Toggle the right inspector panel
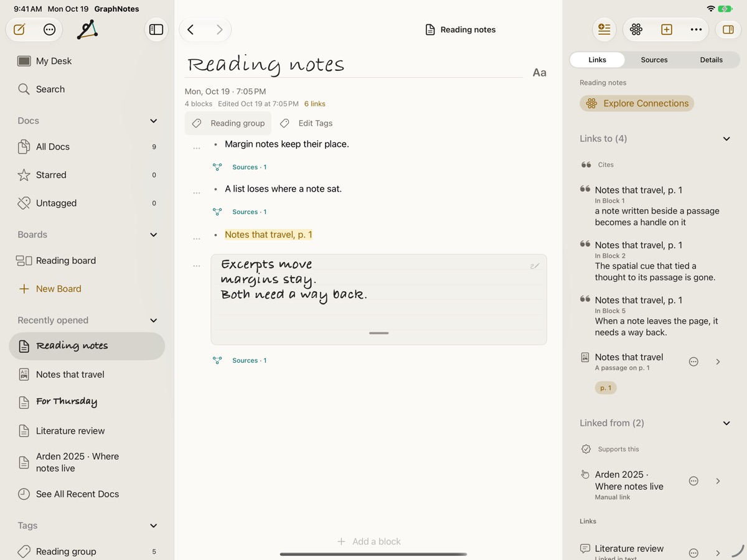747x560 pixels. (x=728, y=29)
